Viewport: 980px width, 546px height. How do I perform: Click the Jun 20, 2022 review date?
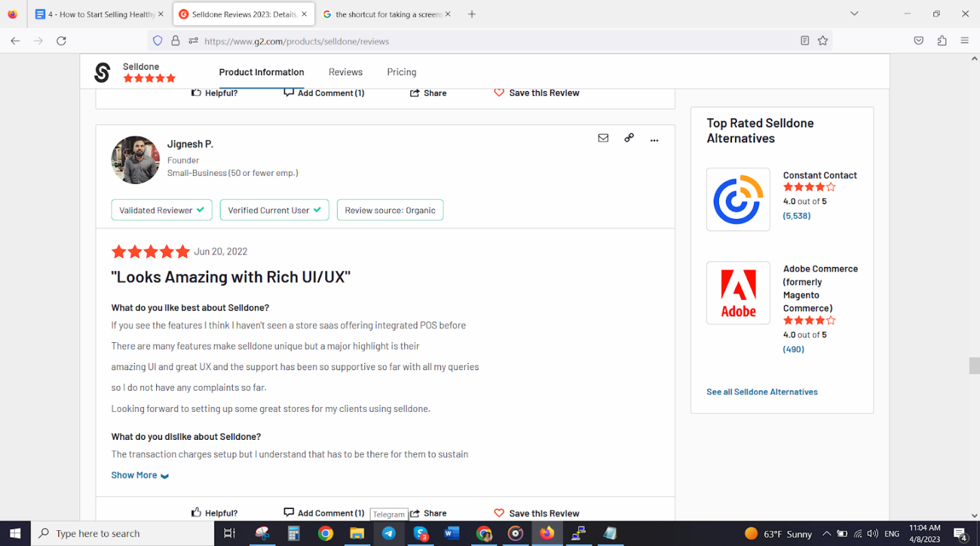pyautogui.click(x=221, y=252)
